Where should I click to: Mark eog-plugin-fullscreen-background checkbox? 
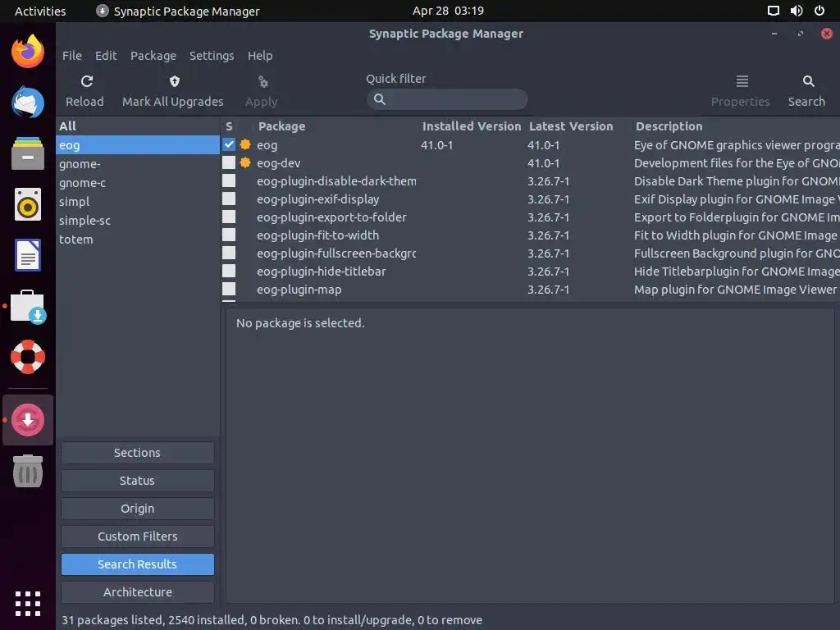[229, 253]
